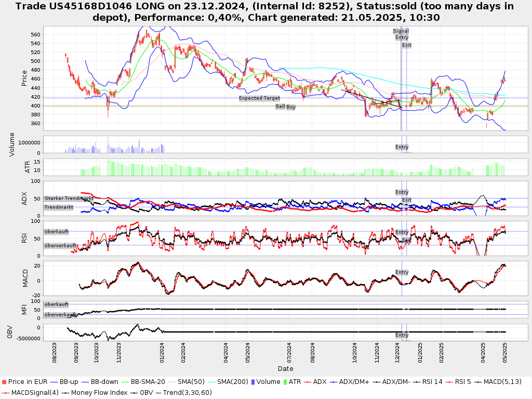Image resolution: width=532 pixels, height=399 pixels.
Task: Click the Exit marker in the price chart
Action: pos(406,45)
